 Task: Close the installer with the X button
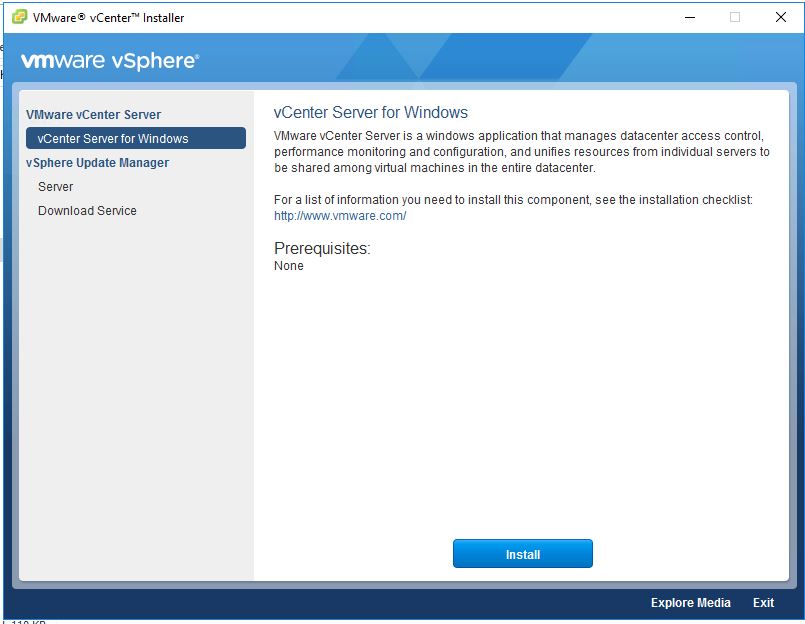[x=781, y=17]
